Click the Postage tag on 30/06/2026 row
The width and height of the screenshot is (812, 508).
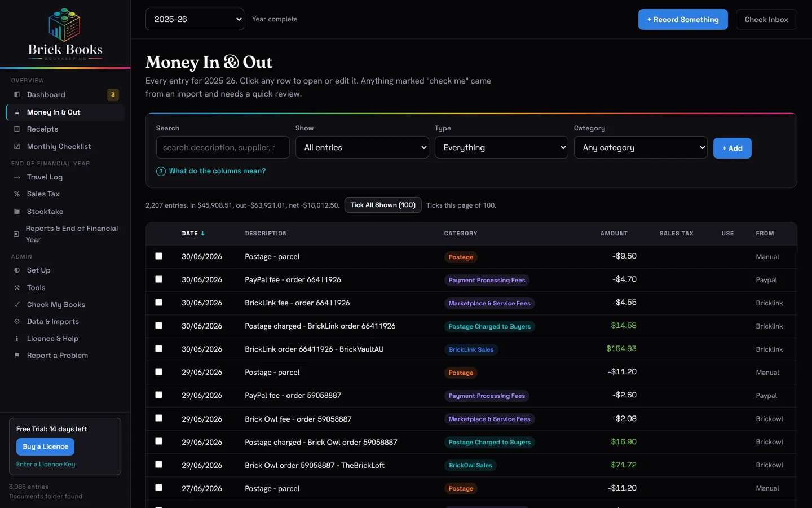[x=461, y=257]
